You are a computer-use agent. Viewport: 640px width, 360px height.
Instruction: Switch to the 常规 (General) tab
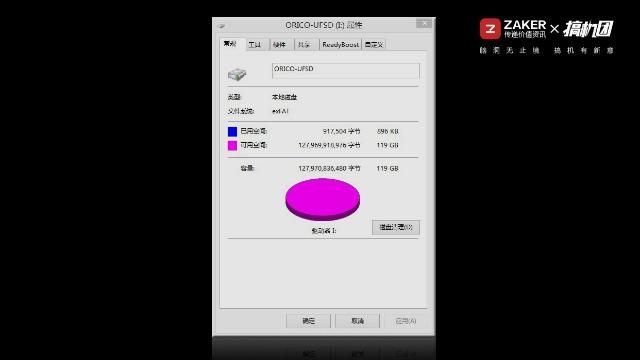[230, 44]
